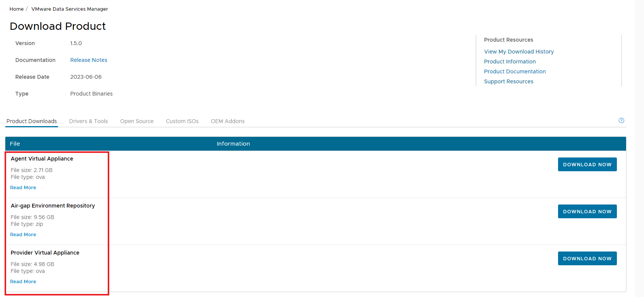Viewport: 644px width, 297px height.
Task: Click the File type: zip text
Action: click(x=27, y=224)
